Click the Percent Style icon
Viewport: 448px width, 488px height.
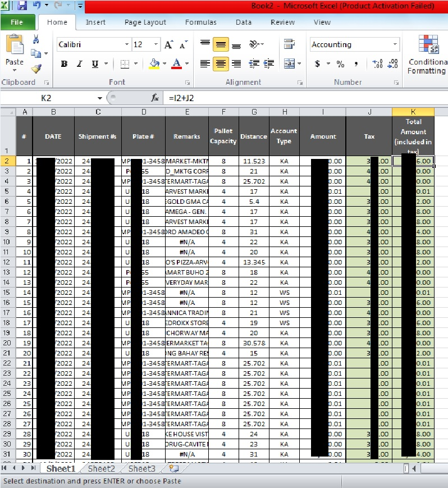[x=340, y=64]
